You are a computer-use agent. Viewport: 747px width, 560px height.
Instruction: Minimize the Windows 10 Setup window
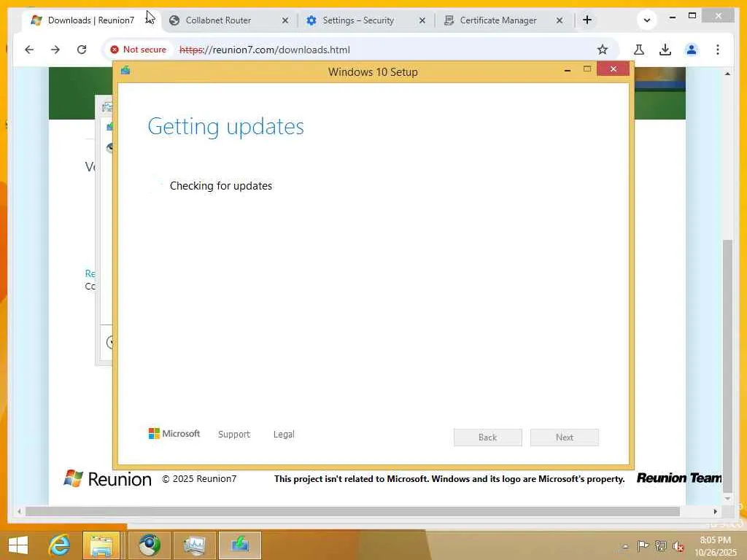(x=567, y=70)
